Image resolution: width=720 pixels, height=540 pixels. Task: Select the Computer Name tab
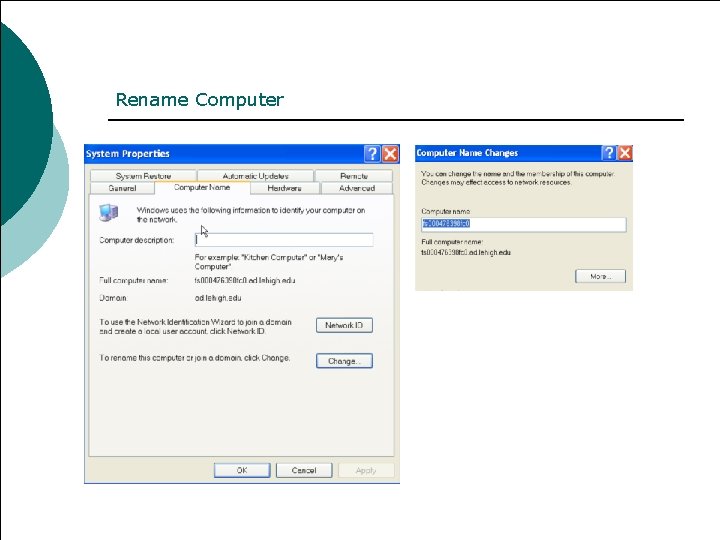coord(202,187)
